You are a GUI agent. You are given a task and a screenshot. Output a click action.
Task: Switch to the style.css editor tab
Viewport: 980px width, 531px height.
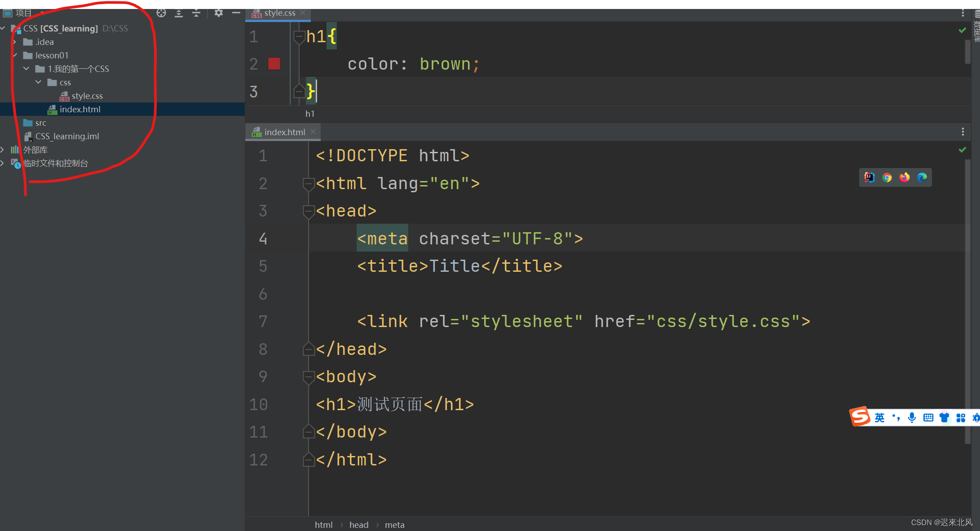[x=279, y=13]
